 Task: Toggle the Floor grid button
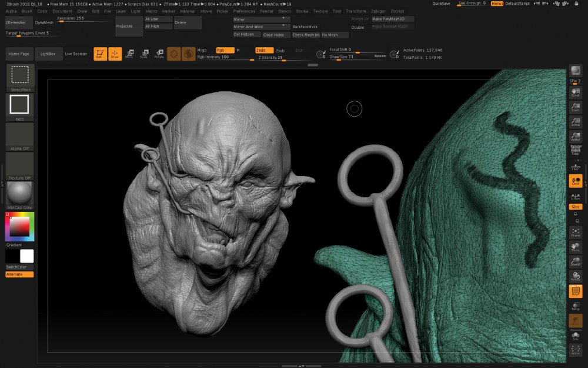575,167
